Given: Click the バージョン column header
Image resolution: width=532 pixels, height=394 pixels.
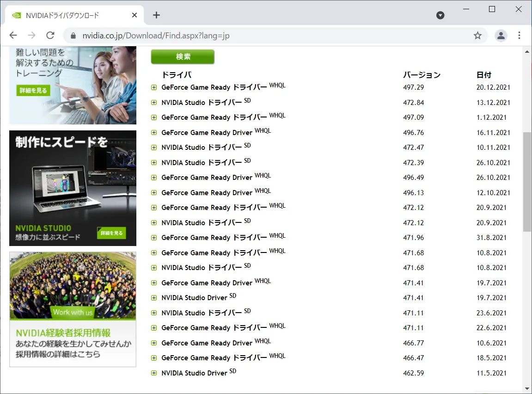Looking at the screenshot, I should tap(422, 74).
